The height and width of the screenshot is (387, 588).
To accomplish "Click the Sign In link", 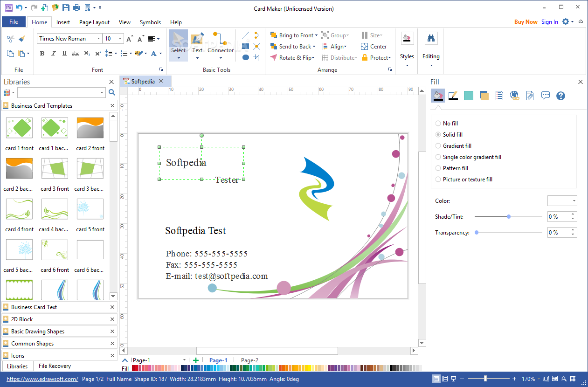I will pos(549,22).
